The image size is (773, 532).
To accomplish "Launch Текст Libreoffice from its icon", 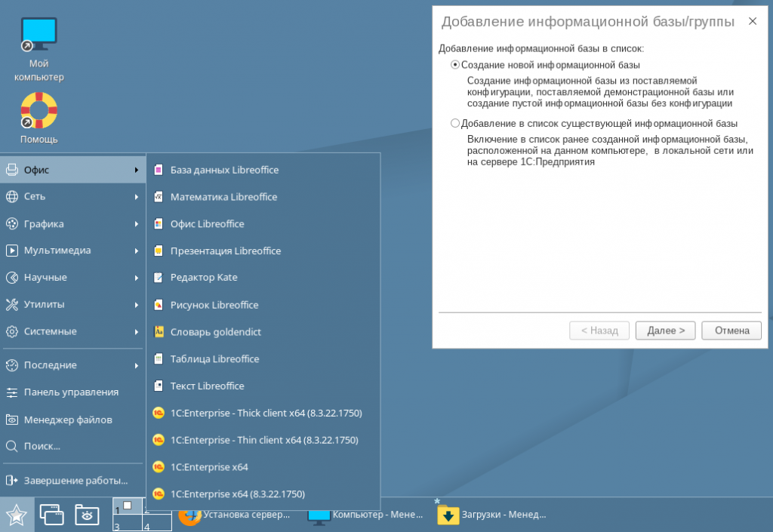I will (x=159, y=386).
